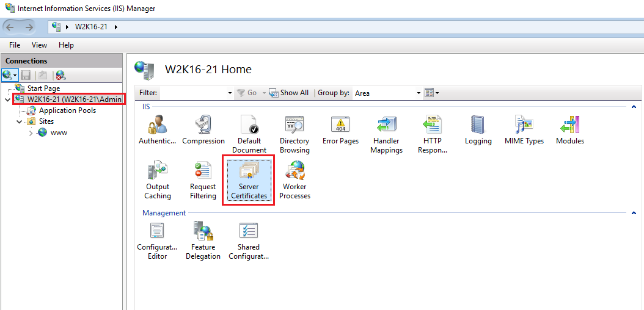
Task: Click W2K16-21 in the address breadcrumb
Action: [x=91, y=27]
